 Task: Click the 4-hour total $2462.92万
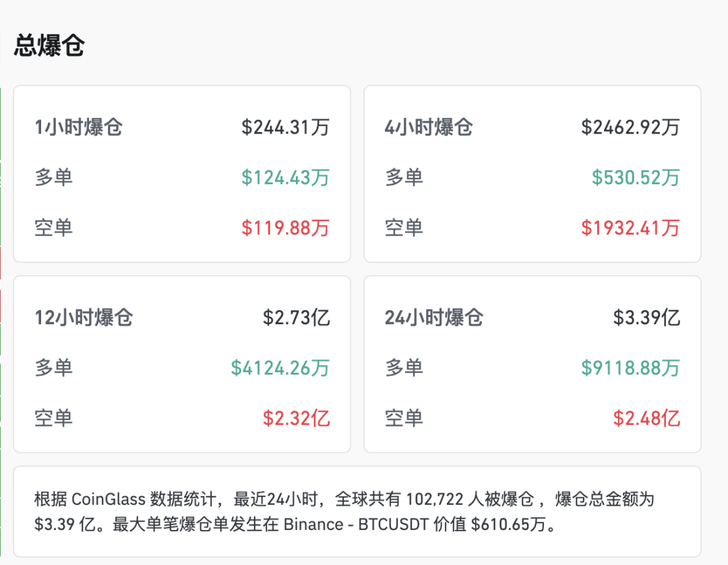[630, 127]
